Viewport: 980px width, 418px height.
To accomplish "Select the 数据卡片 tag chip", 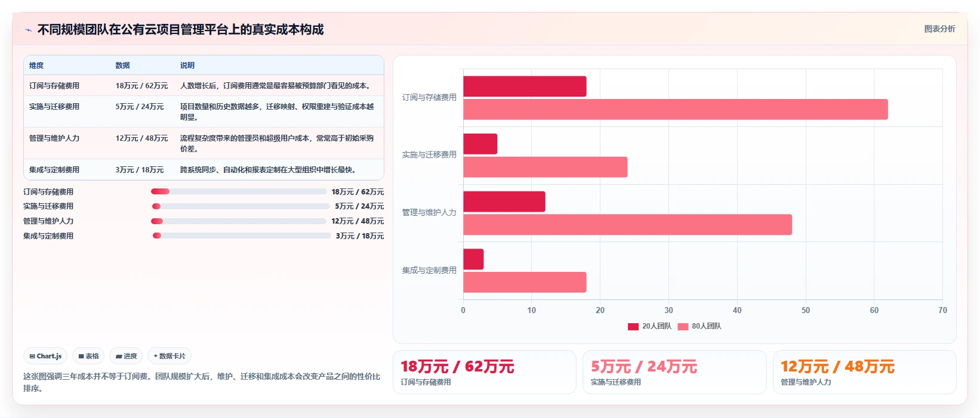I will (x=170, y=356).
